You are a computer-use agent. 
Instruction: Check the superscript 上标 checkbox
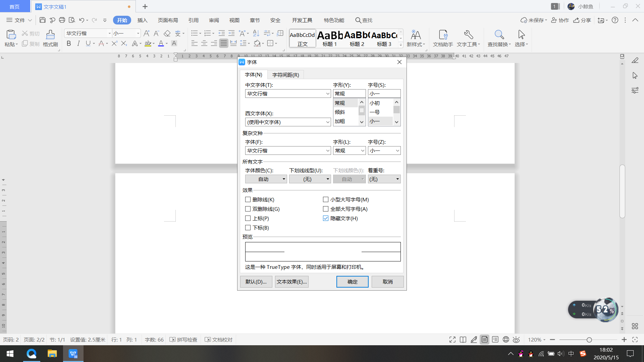248,218
